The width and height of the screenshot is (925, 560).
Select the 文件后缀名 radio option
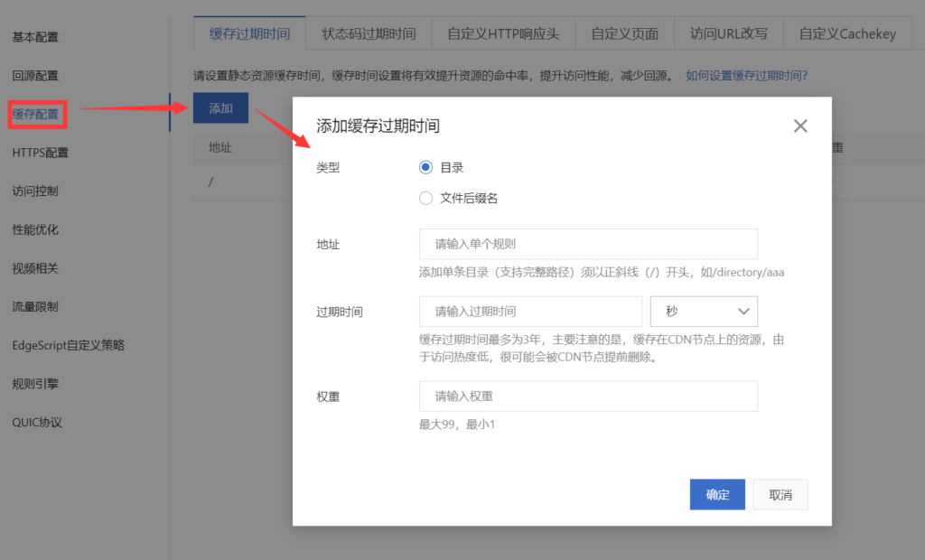click(426, 199)
